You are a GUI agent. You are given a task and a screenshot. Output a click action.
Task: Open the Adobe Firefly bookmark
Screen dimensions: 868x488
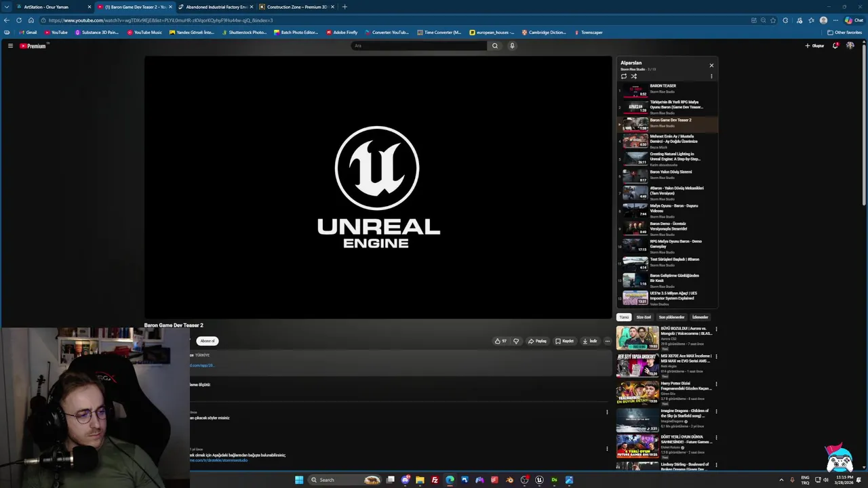click(342, 33)
